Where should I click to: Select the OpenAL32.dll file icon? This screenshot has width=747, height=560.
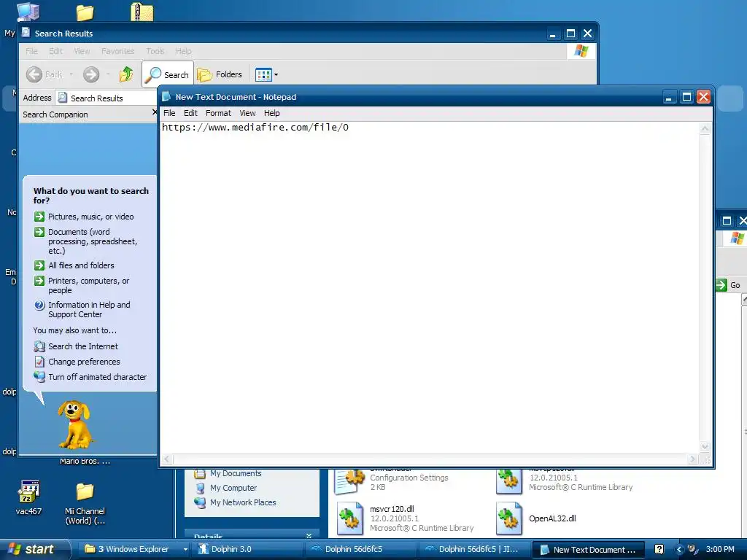point(508,518)
